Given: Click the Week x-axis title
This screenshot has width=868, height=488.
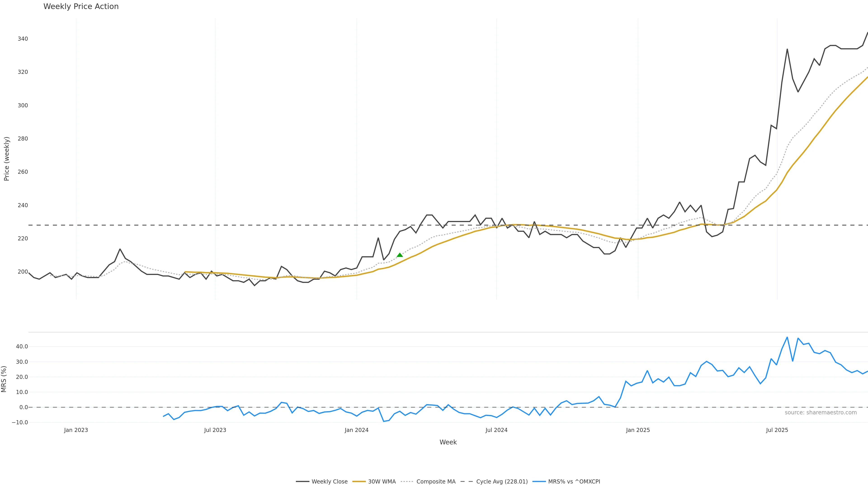Looking at the screenshot, I should [448, 442].
